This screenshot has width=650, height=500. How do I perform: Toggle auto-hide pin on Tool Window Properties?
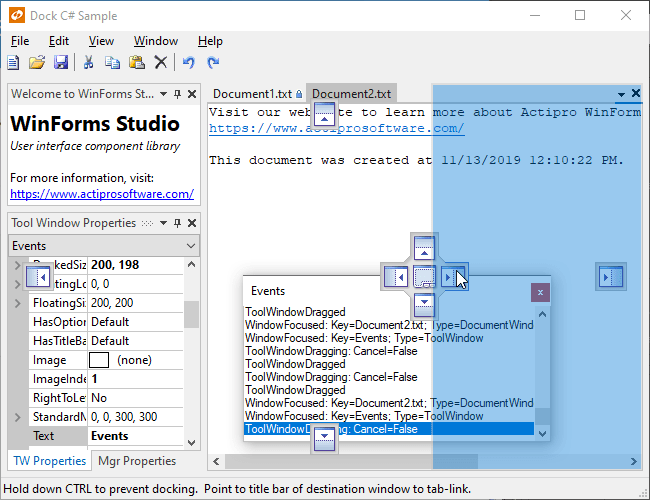(177, 222)
